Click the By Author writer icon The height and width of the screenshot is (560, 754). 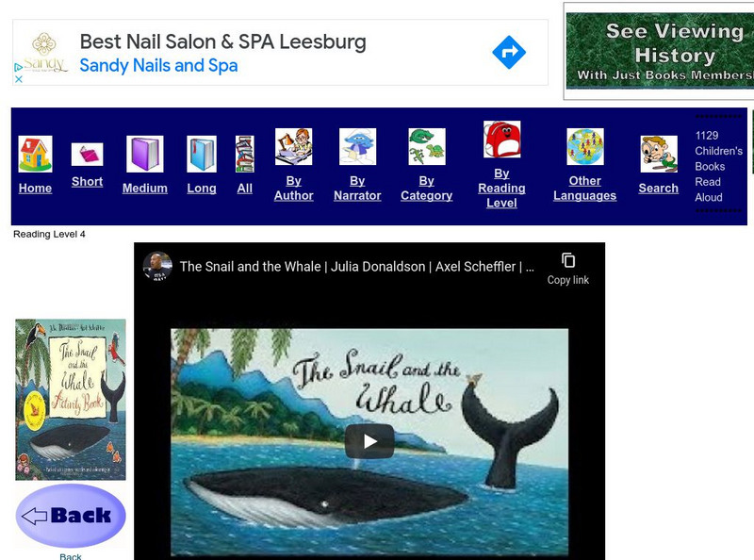pyautogui.click(x=293, y=147)
